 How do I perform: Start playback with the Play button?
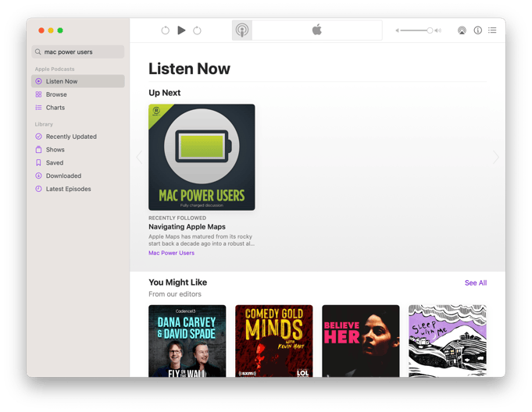pyautogui.click(x=181, y=30)
